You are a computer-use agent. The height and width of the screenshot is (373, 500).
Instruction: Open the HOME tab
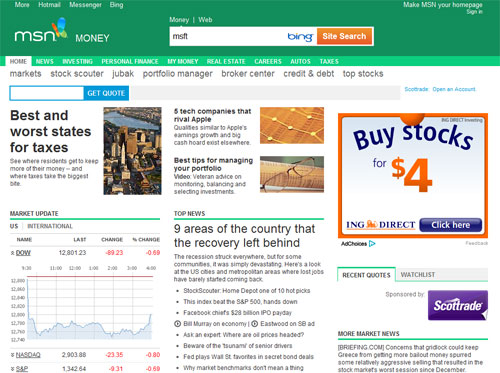pyautogui.click(x=18, y=61)
